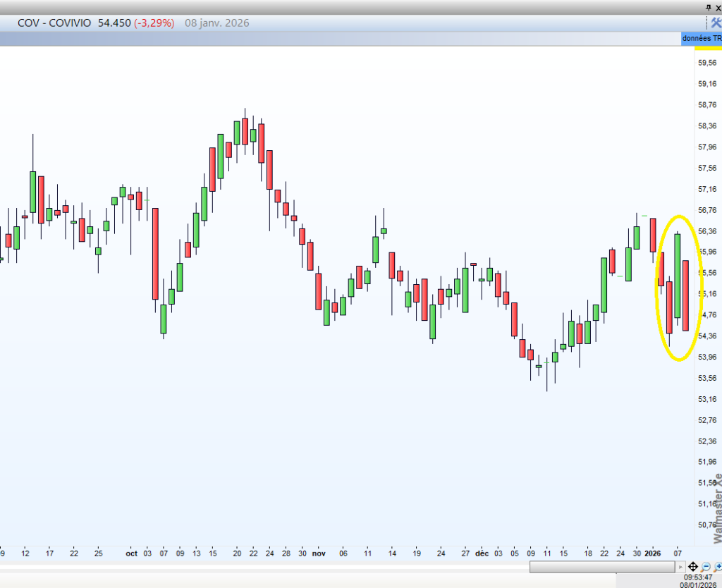
Task: Open chart settings with the tools icon
Action: (714, 23)
